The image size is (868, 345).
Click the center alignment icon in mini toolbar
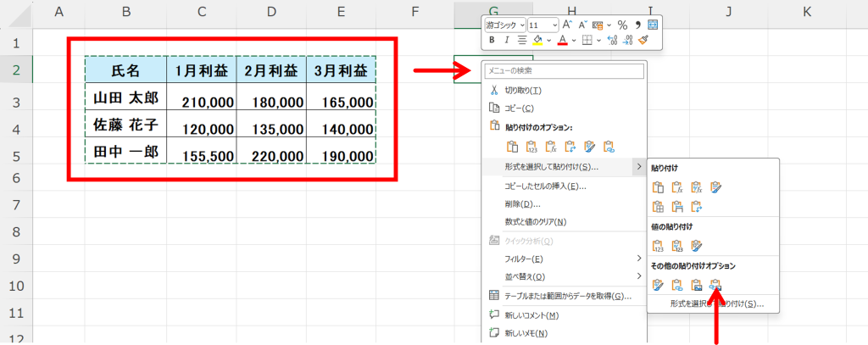click(x=522, y=40)
